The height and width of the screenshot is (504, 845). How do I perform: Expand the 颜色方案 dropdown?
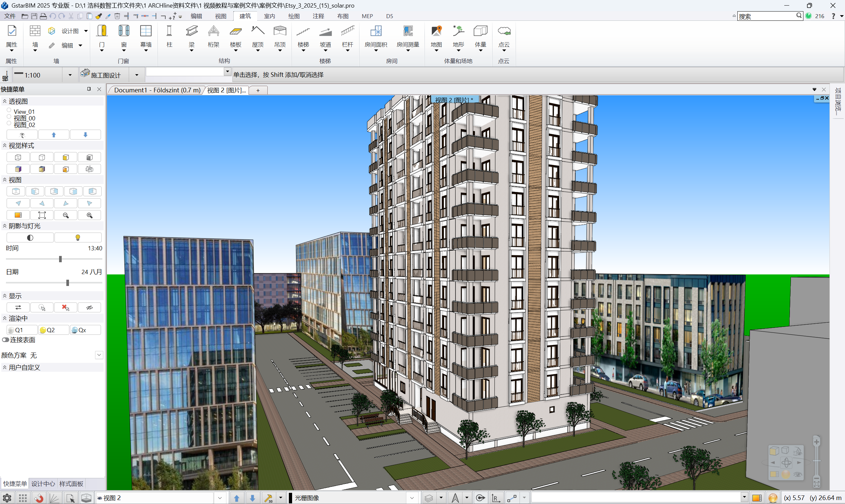point(99,355)
